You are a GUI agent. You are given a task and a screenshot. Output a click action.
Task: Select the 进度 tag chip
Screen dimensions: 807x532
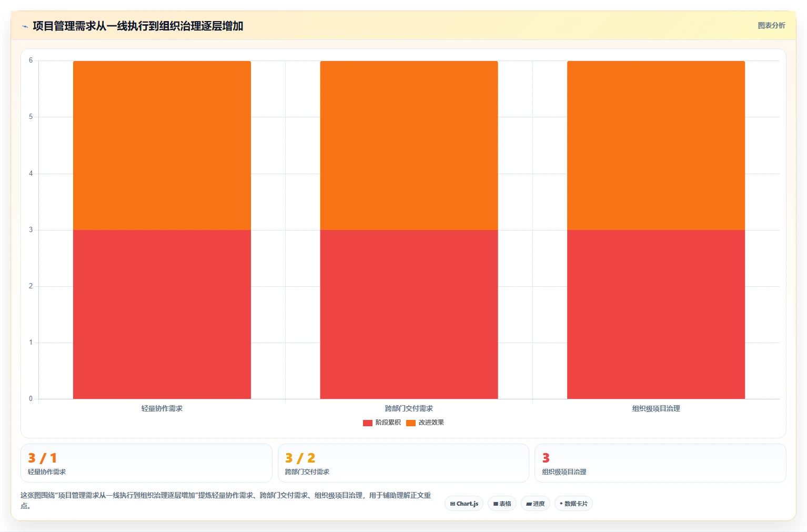[536, 504]
